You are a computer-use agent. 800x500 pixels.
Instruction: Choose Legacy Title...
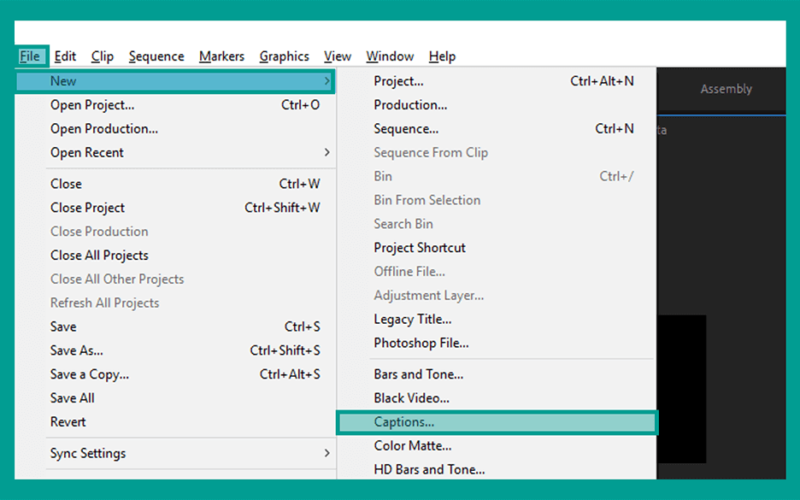pos(496,319)
